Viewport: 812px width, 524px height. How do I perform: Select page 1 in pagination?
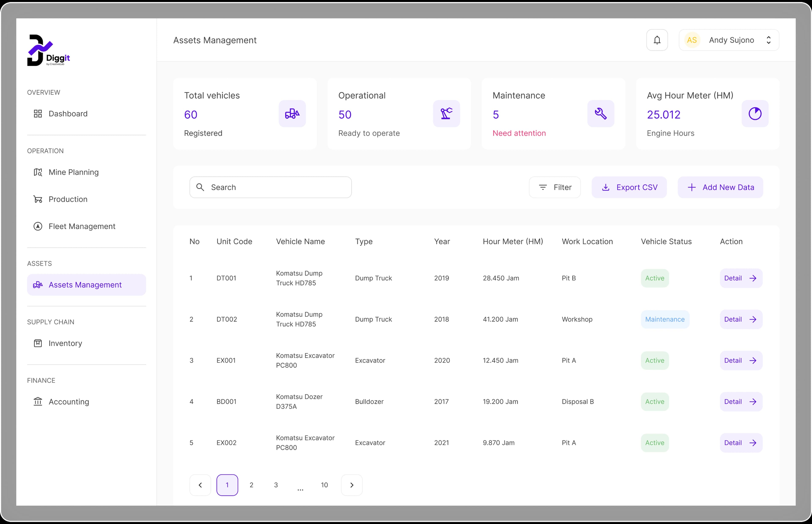(x=227, y=485)
